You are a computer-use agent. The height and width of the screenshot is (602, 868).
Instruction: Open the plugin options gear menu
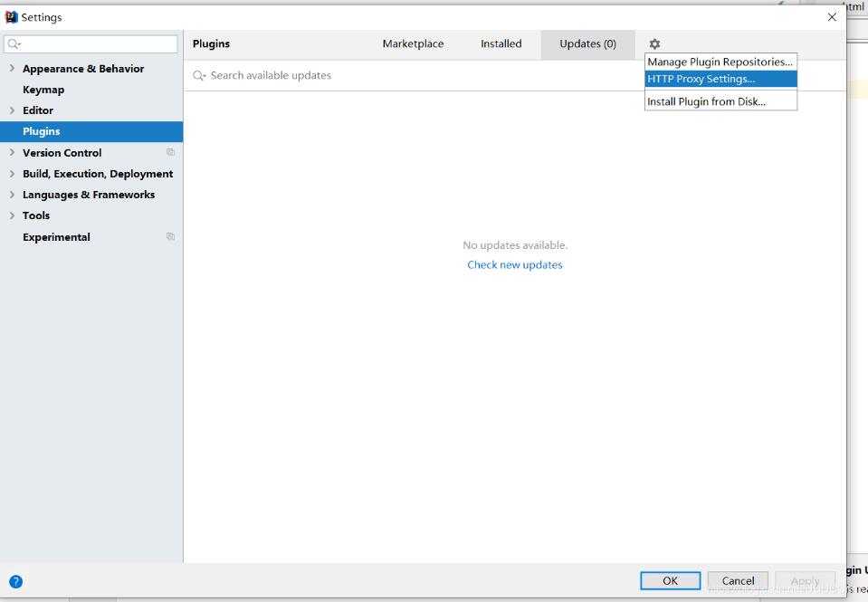(654, 43)
